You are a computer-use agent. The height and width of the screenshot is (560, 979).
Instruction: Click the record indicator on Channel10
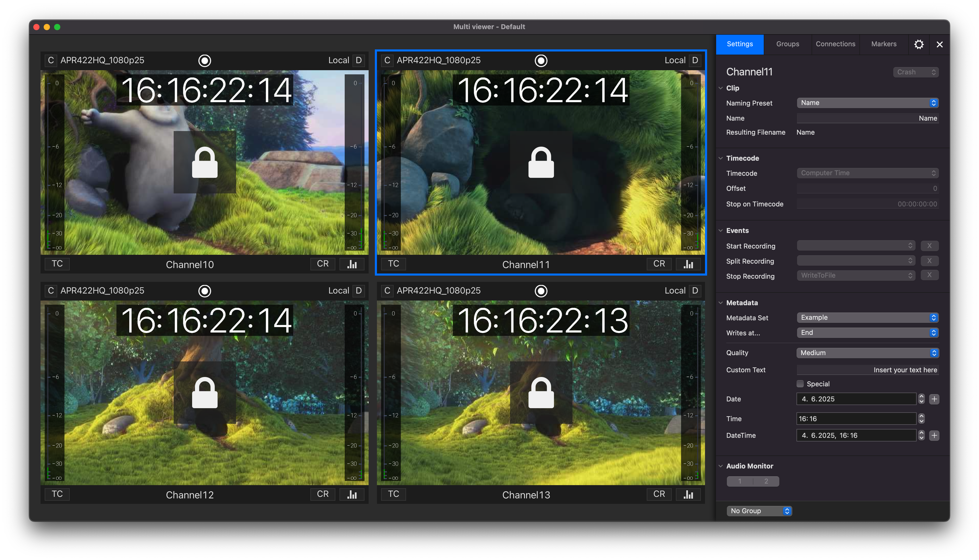coord(205,60)
